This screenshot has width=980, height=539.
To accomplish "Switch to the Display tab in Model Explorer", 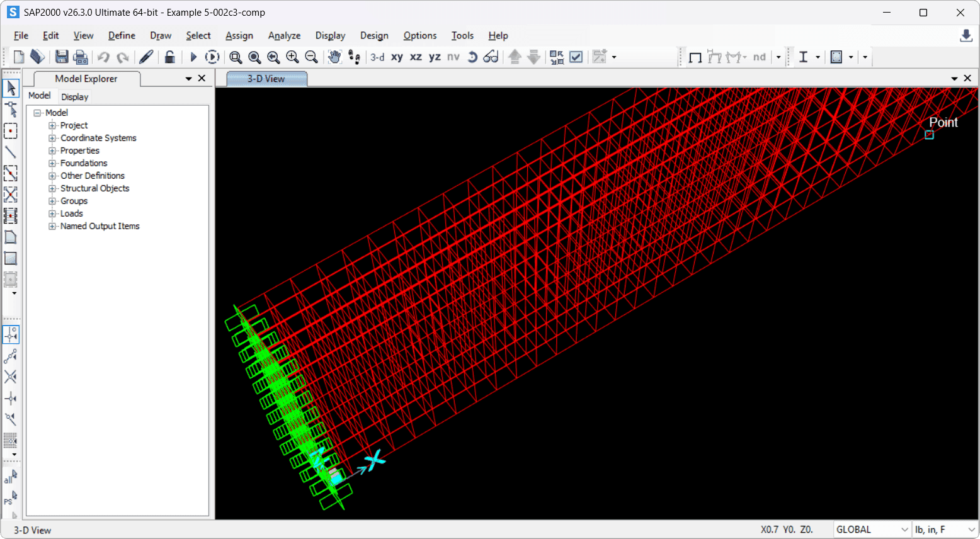I will 75,97.
